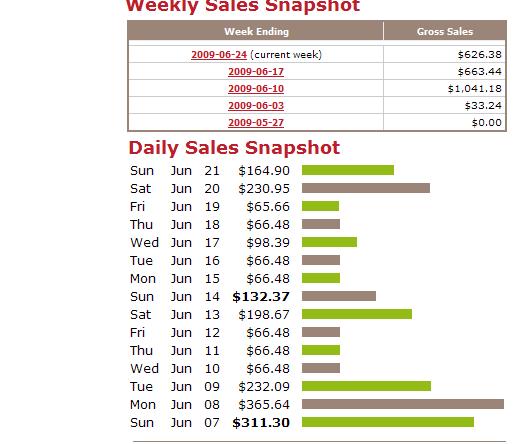Click the green bar for Wed Jun 17
Screen dimensions: 523x444
(x=330, y=242)
